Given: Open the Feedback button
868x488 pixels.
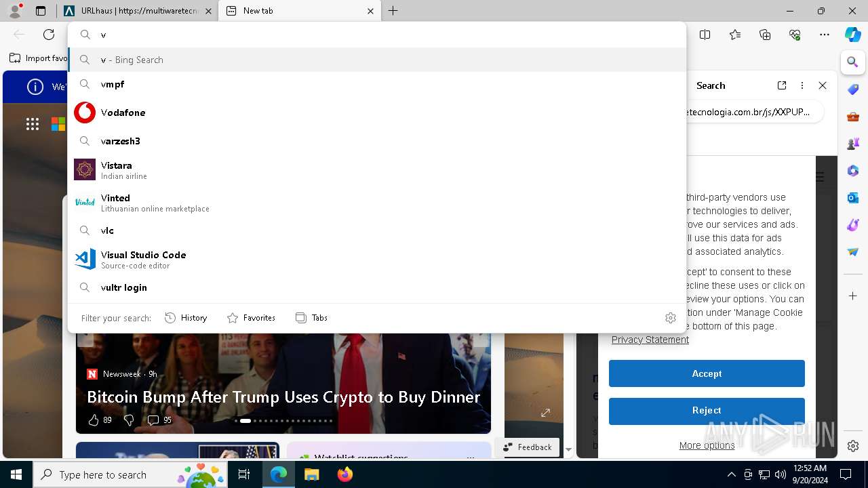Looking at the screenshot, I should tap(528, 447).
